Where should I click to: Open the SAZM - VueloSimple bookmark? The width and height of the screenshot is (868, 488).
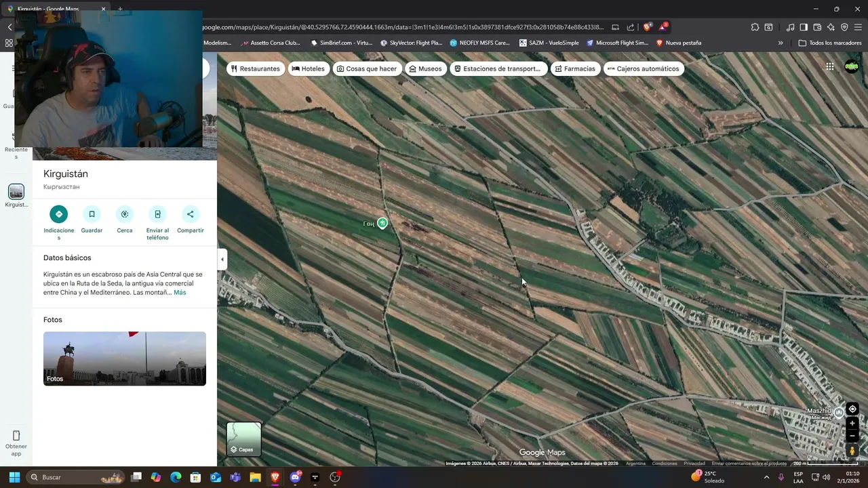coord(549,43)
